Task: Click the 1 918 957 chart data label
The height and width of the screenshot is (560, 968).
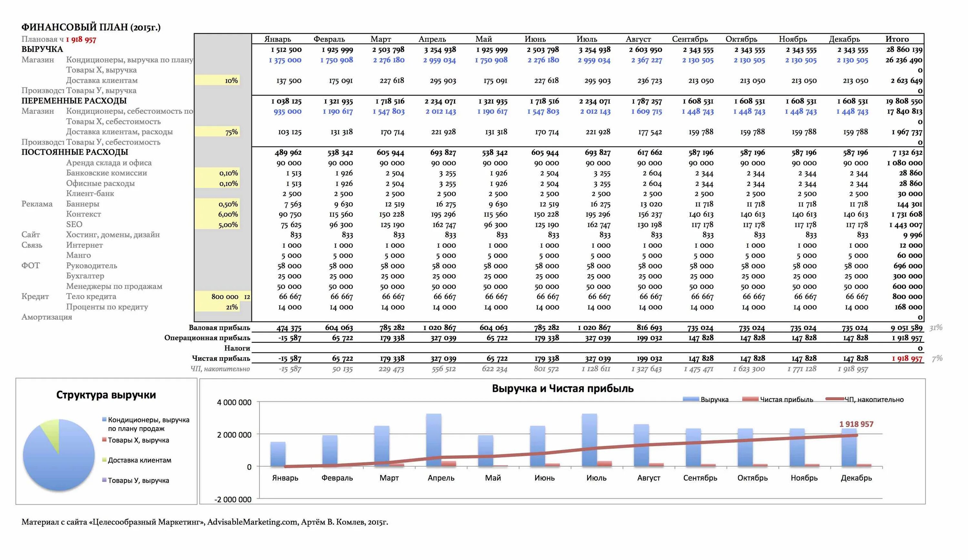Action: point(856,424)
